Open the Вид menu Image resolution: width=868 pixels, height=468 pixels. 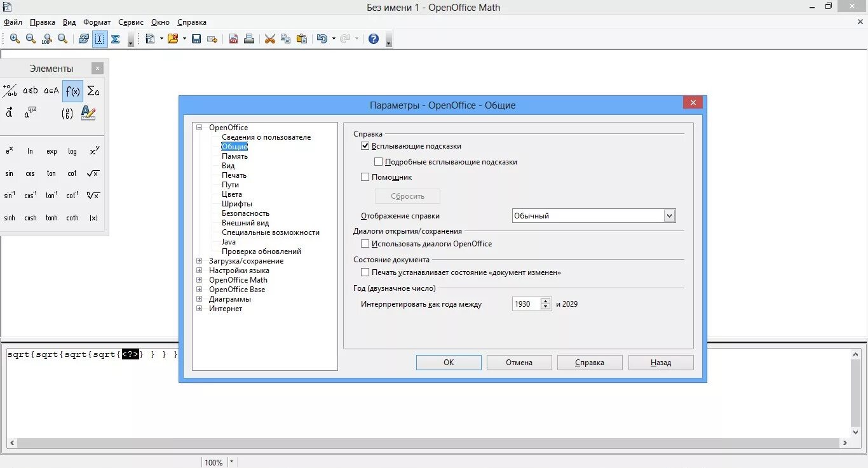(69, 22)
